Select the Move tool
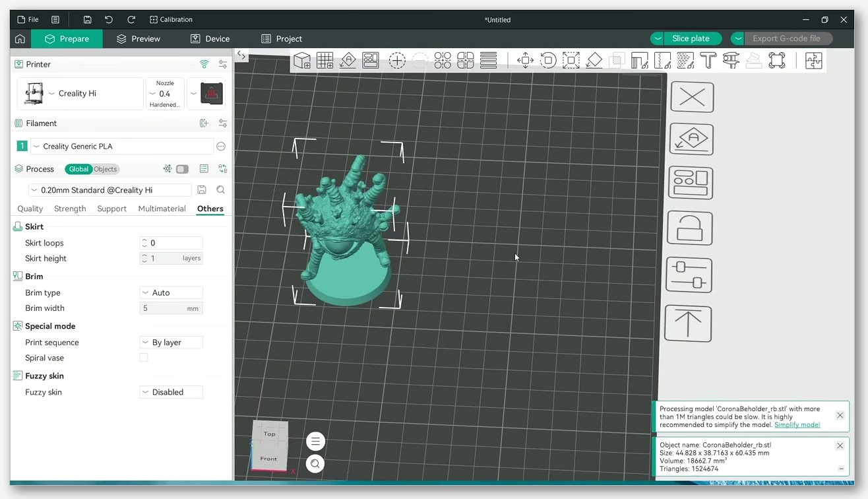 525,61
